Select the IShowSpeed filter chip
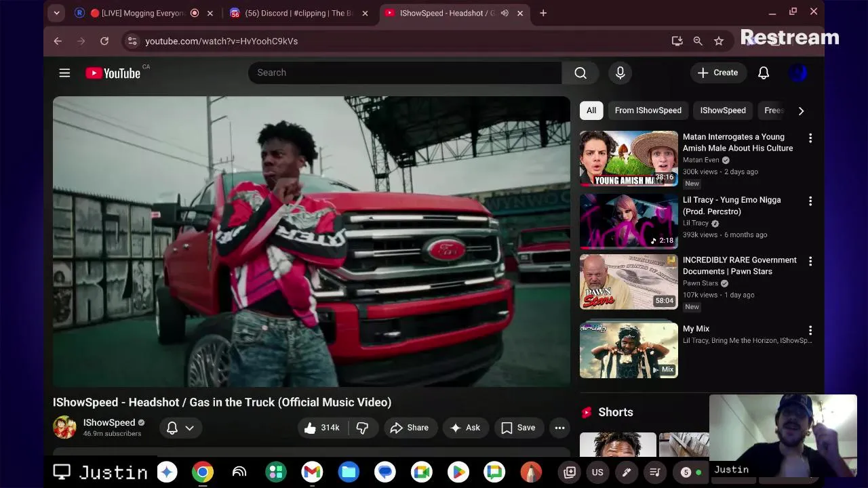The height and width of the screenshot is (488, 868). click(x=723, y=110)
